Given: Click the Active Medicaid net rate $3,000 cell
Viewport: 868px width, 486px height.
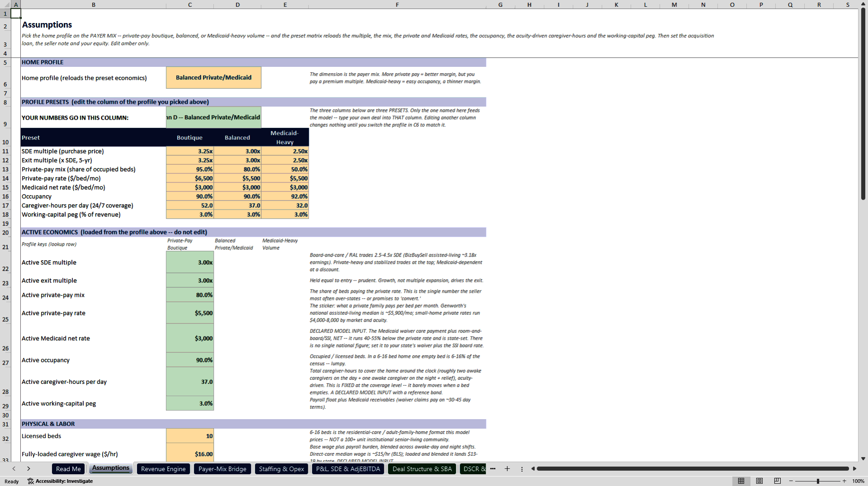Looking at the screenshot, I should coord(190,338).
